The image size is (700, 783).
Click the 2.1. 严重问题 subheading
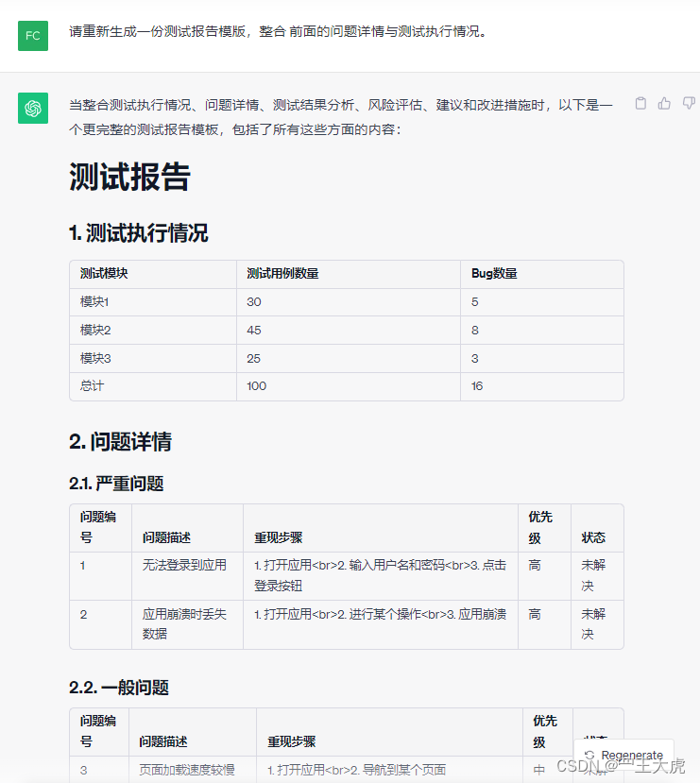pyautogui.click(x=116, y=484)
